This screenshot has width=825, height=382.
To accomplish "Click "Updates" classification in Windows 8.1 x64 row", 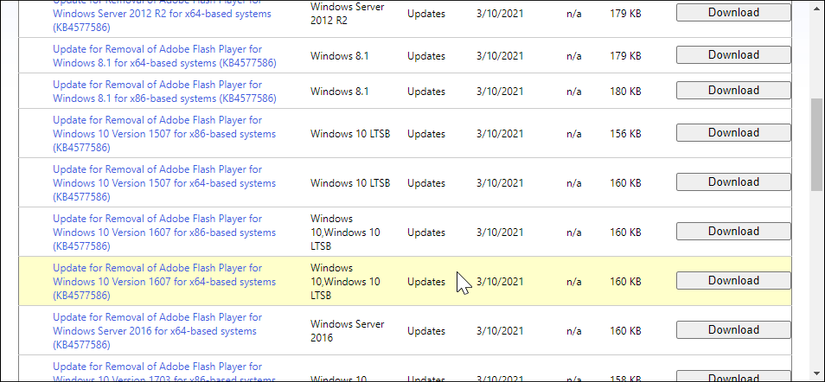I will click(426, 56).
